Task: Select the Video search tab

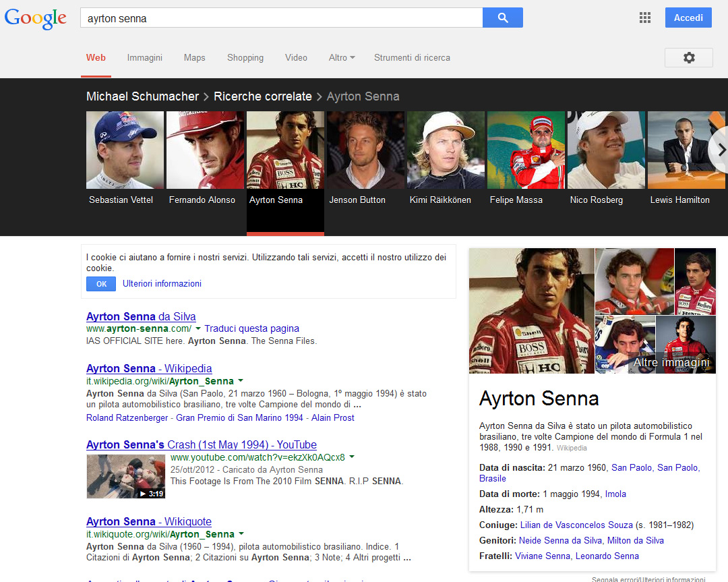Action: [296, 58]
